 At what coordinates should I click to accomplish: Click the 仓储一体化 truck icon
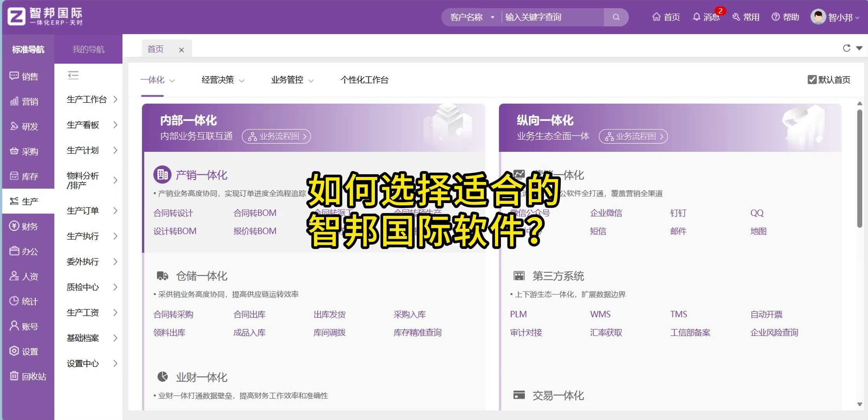162,276
